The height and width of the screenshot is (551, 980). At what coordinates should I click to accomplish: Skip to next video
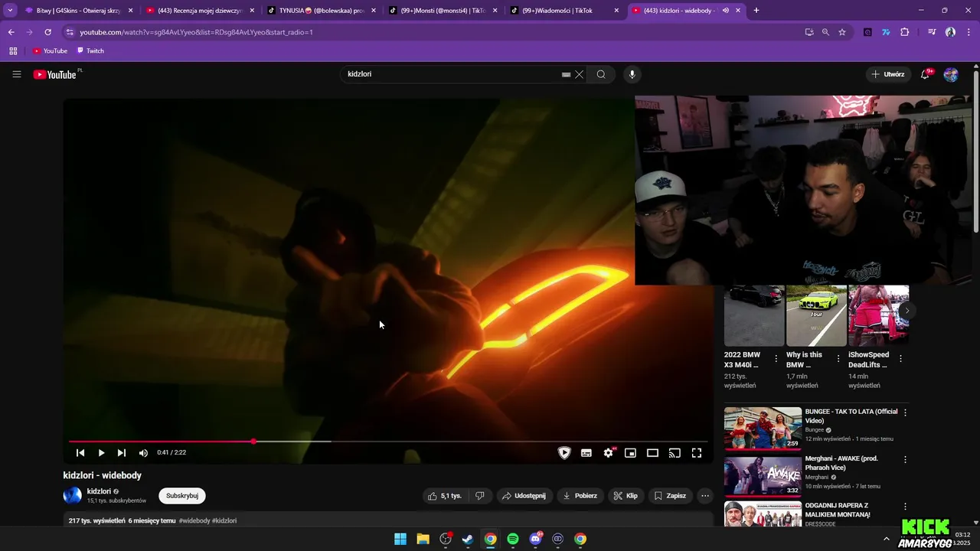(122, 453)
